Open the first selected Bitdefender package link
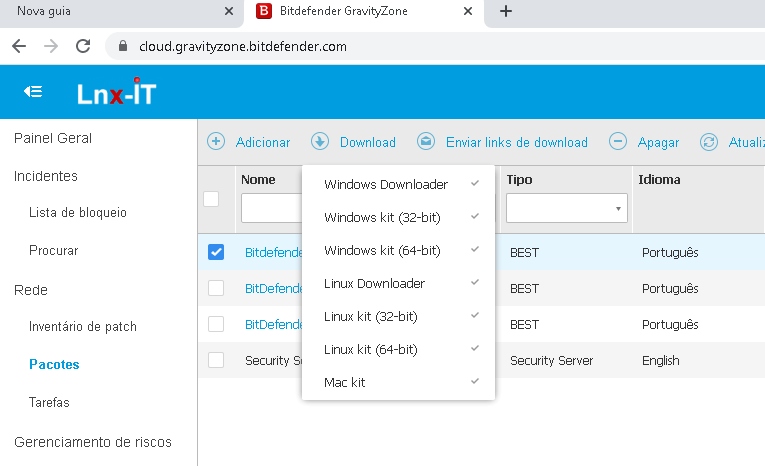Screen dimensions: 765x466 [274, 253]
